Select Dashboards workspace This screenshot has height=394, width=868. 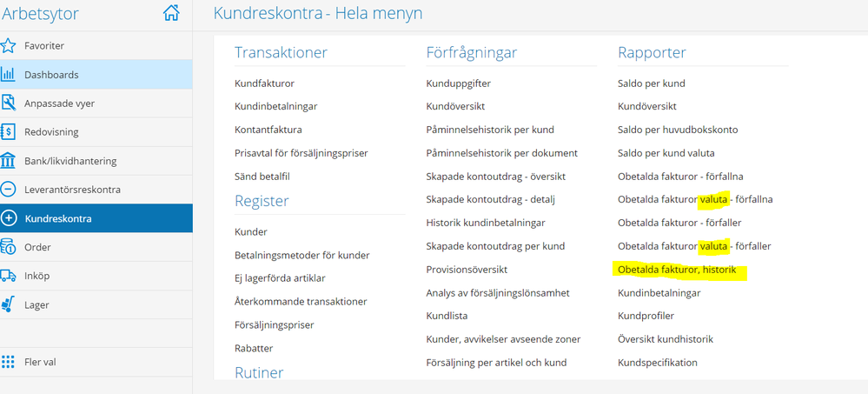click(x=96, y=74)
